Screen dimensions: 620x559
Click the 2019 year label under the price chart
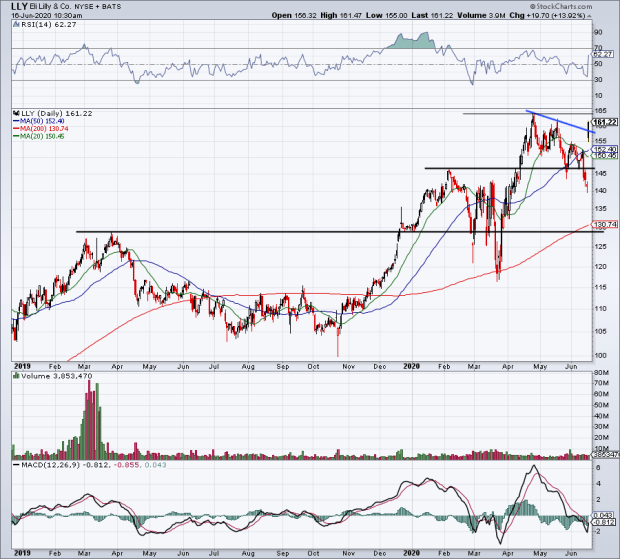(22, 366)
